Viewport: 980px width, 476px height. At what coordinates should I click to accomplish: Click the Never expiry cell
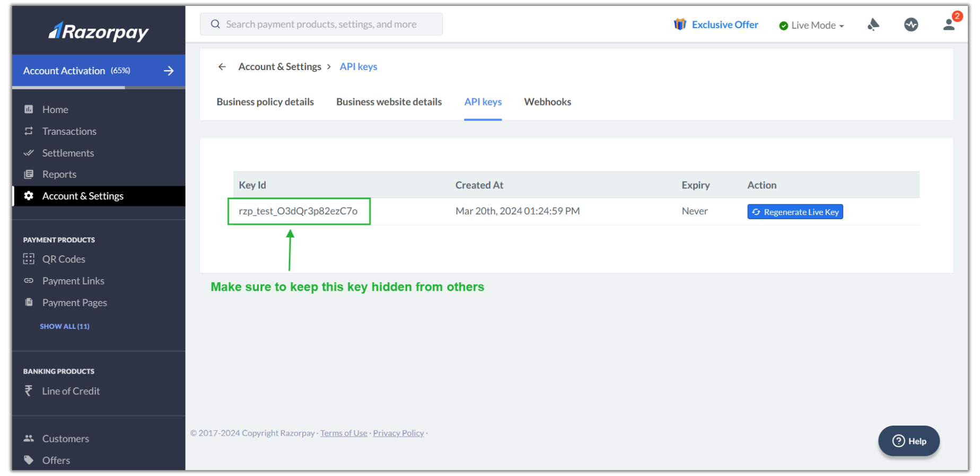point(695,211)
